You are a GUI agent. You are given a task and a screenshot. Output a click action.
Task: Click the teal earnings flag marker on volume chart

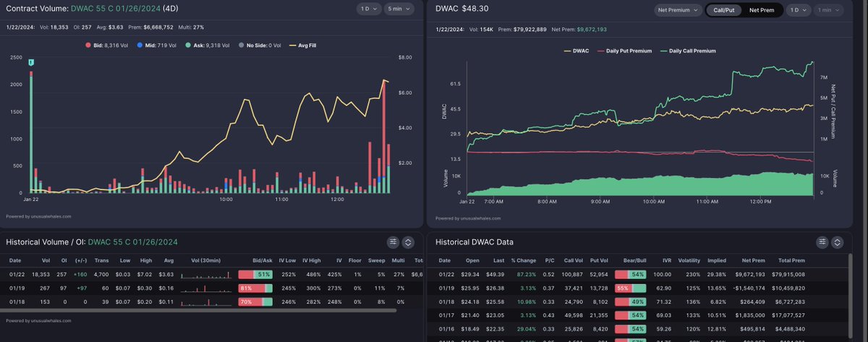[x=31, y=64]
